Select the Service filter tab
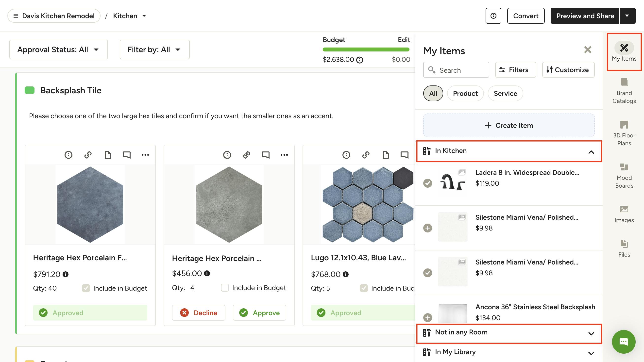The height and width of the screenshot is (362, 644). pyautogui.click(x=505, y=93)
